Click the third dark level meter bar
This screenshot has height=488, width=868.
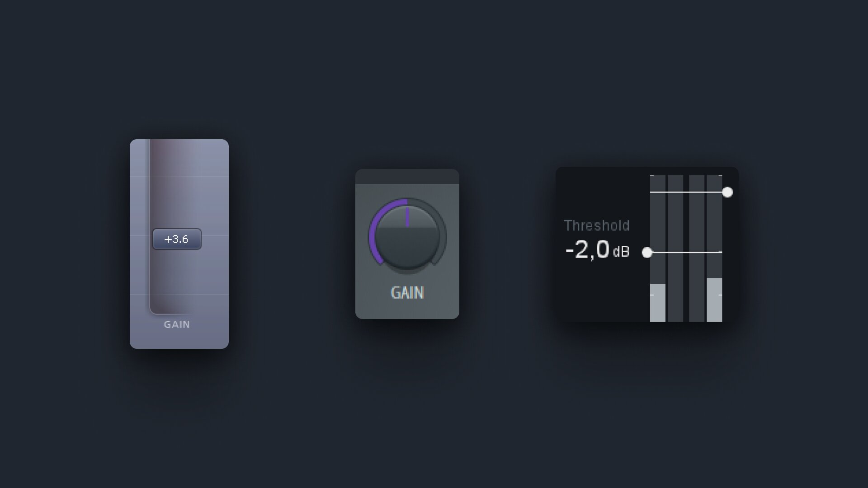(697, 249)
